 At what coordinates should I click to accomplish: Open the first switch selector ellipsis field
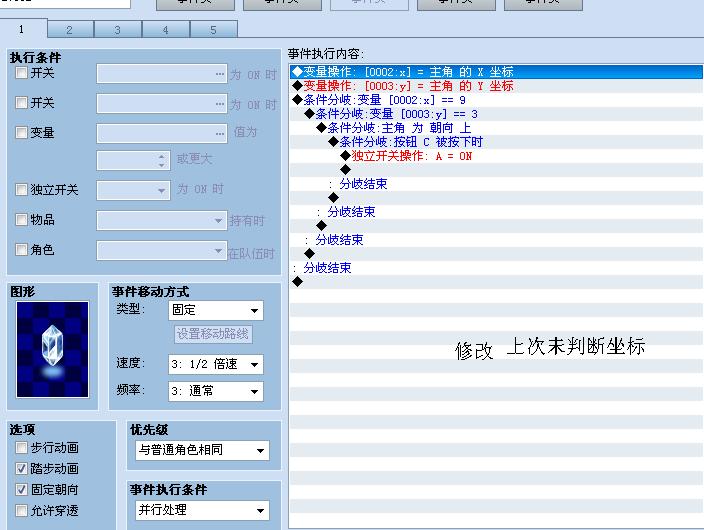click(x=162, y=74)
